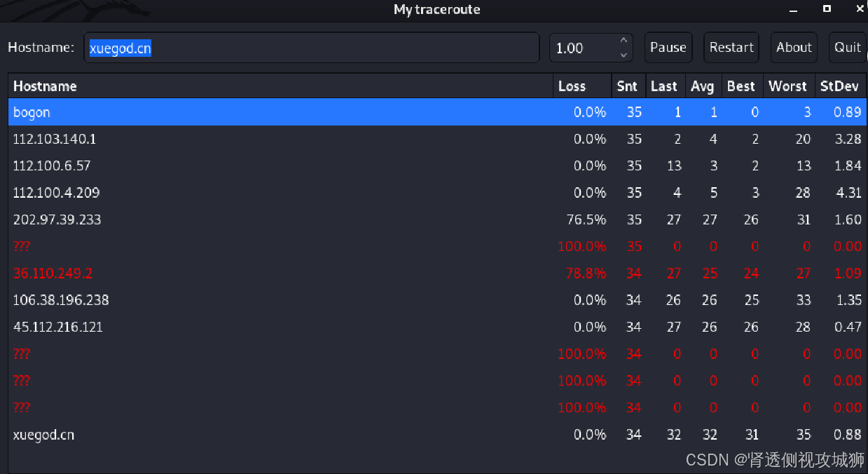The height and width of the screenshot is (474, 868).
Task: Click the 78.8% loss value
Action: click(x=586, y=273)
